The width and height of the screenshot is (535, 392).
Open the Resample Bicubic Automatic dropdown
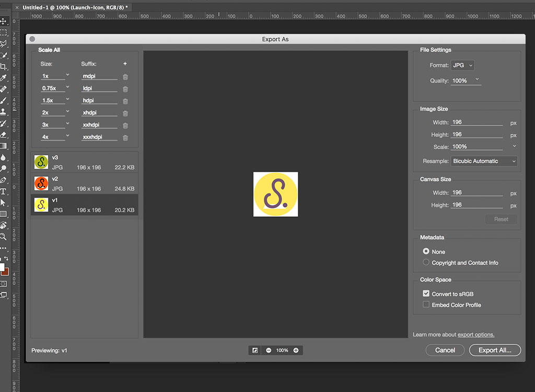coord(484,161)
